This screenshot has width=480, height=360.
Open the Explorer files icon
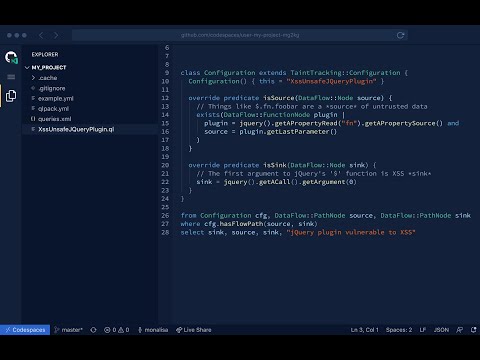click(x=11, y=96)
